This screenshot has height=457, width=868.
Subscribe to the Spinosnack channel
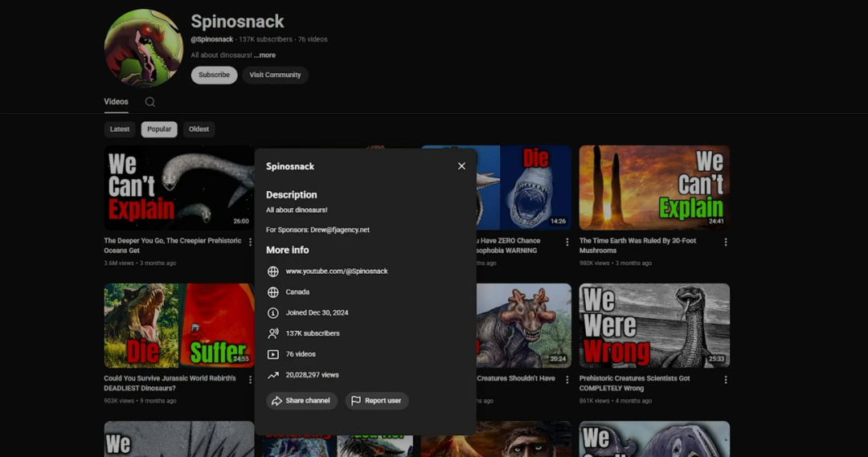click(214, 75)
